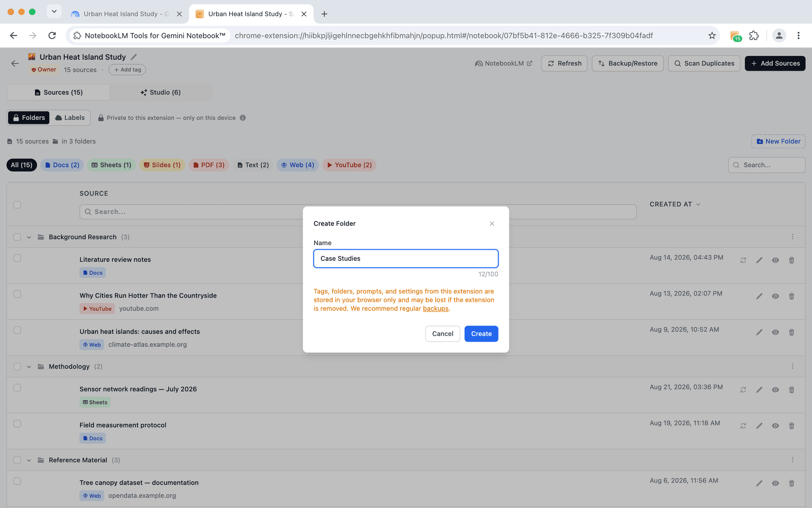812x508 pixels.
Task: Filter sources by PDF (3)
Action: tap(209, 165)
